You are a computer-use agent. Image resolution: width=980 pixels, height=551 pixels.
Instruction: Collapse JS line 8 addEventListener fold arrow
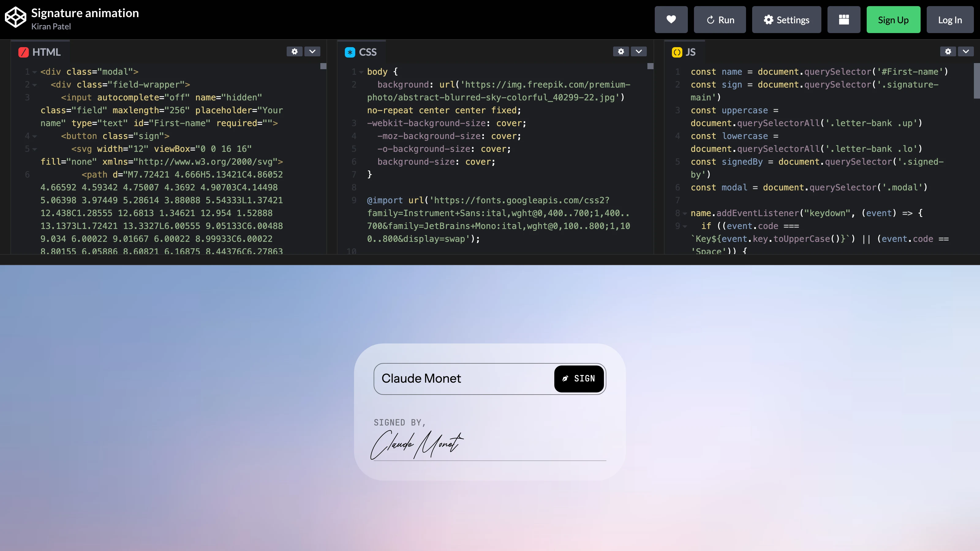[x=685, y=213]
